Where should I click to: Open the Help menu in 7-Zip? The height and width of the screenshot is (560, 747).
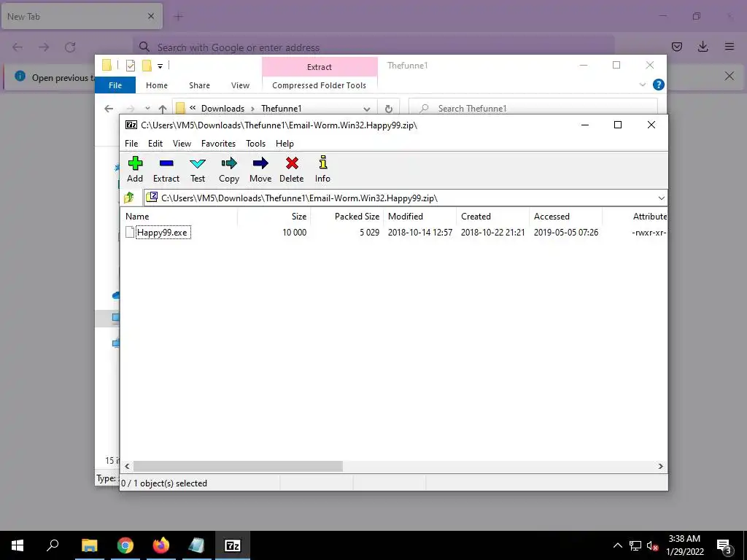pyautogui.click(x=285, y=144)
